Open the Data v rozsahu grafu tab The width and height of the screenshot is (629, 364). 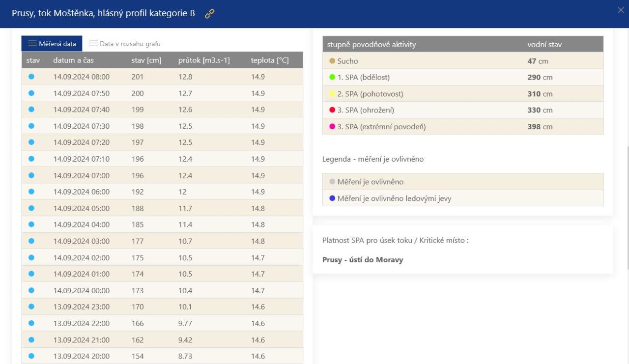[125, 44]
